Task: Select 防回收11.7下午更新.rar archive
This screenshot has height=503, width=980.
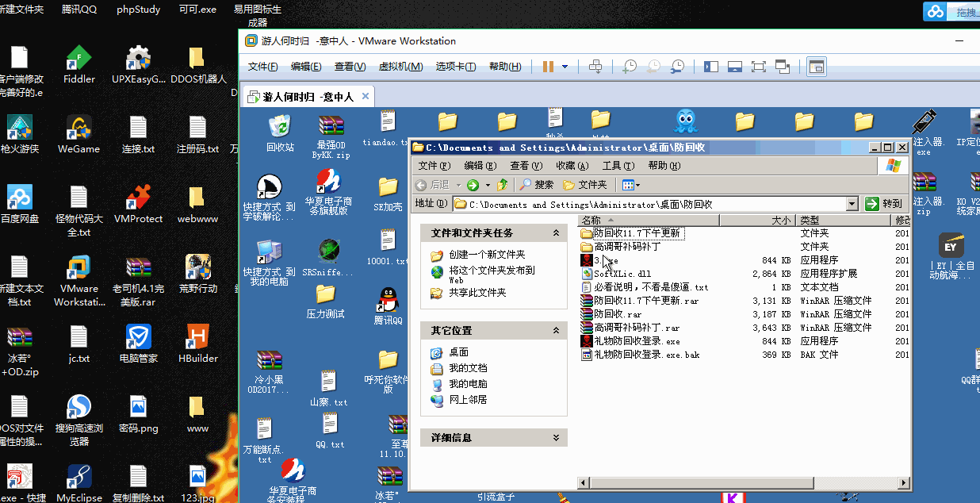Action: click(x=640, y=301)
